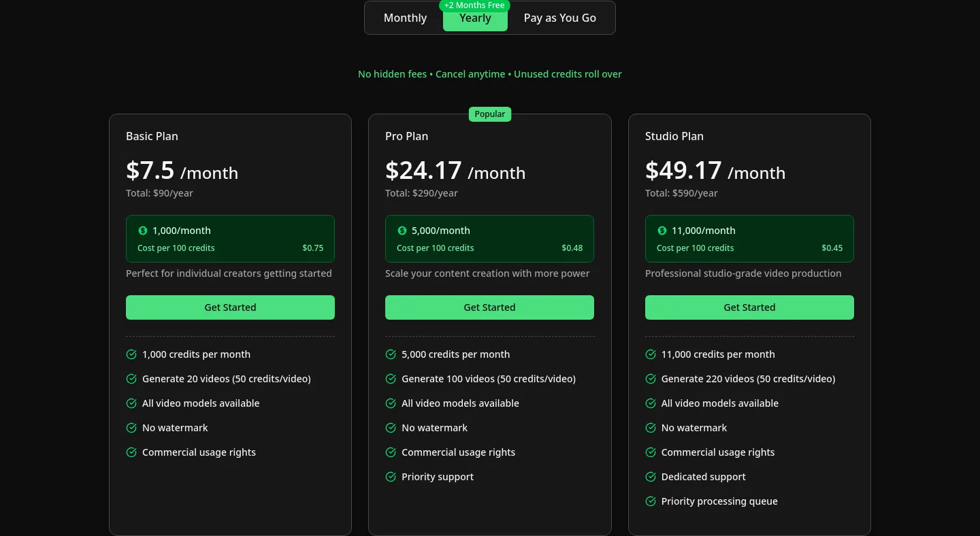Click the "Popular" badge on the Pro Plan
980x536 pixels.
(490, 114)
